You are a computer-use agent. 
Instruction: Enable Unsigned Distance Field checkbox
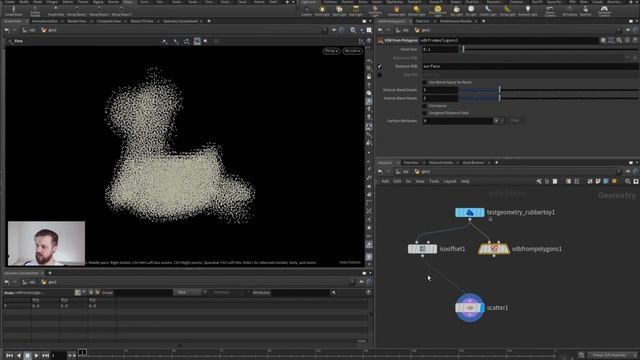(x=424, y=113)
